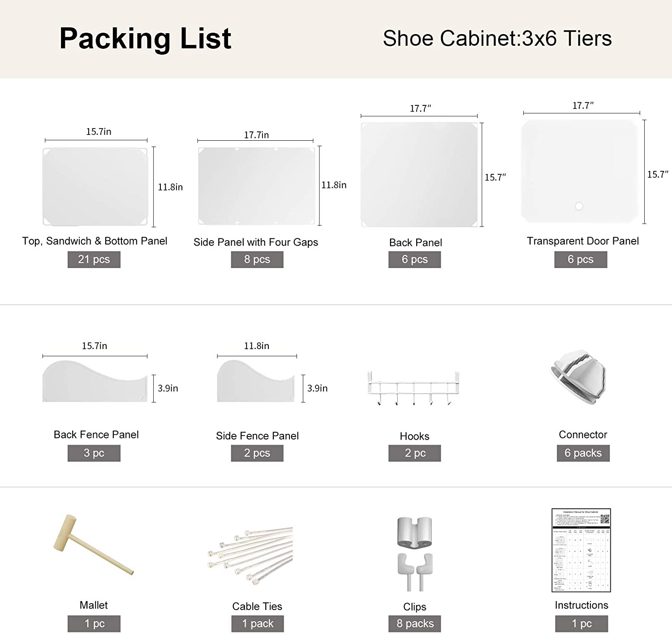Open the Instructions sheet thumbnail
The width and height of the screenshot is (672, 636).
point(581,550)
